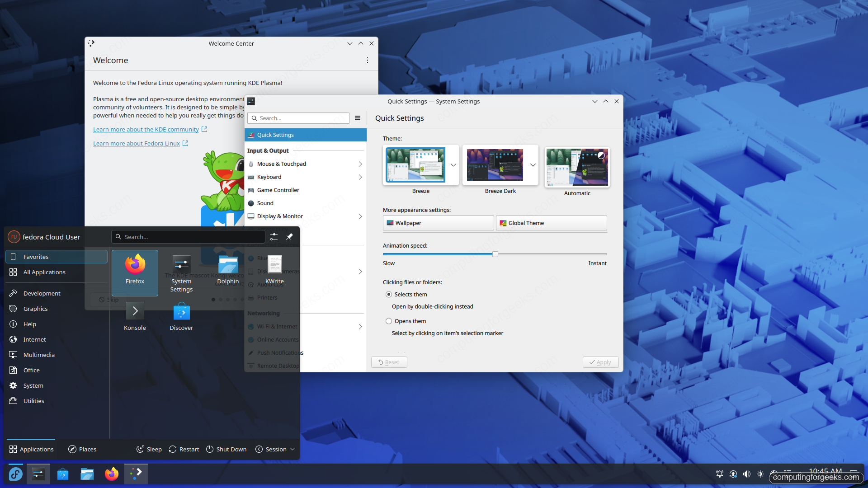This screenshot has width=868, height=488.
Task: Open System category in launcher
Action: (57, 385)
